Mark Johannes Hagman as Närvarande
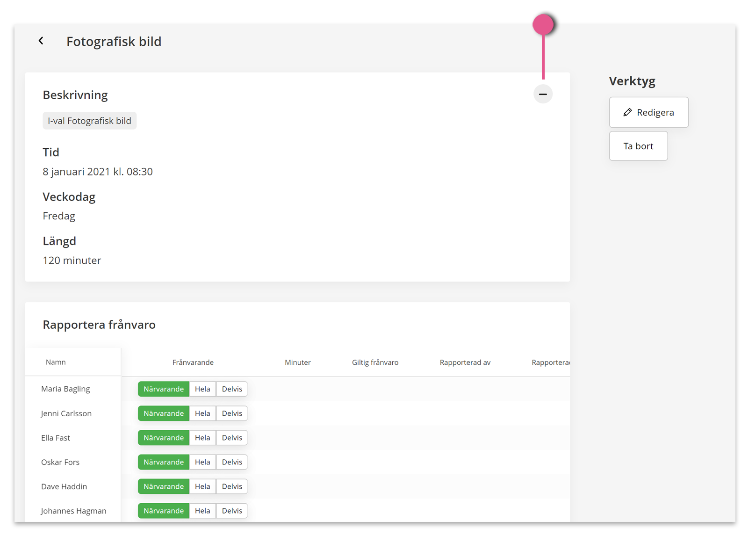 point(164,511)
